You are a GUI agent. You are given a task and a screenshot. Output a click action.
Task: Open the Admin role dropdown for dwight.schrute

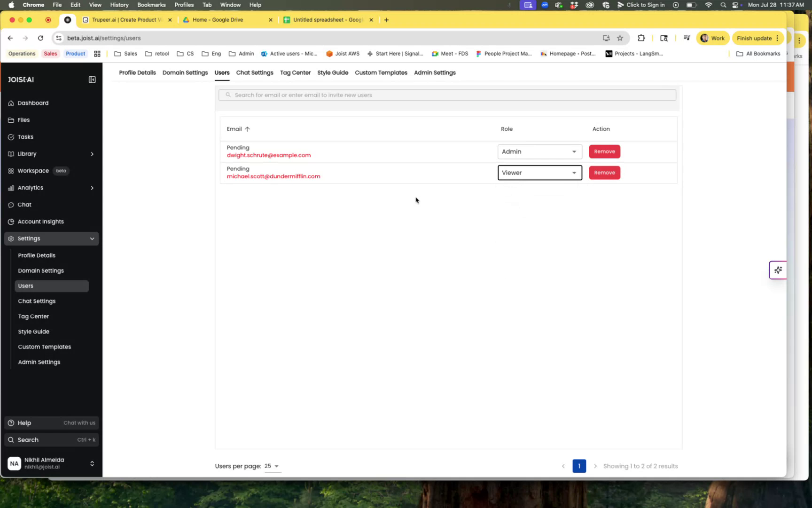(x=539, y=151)
